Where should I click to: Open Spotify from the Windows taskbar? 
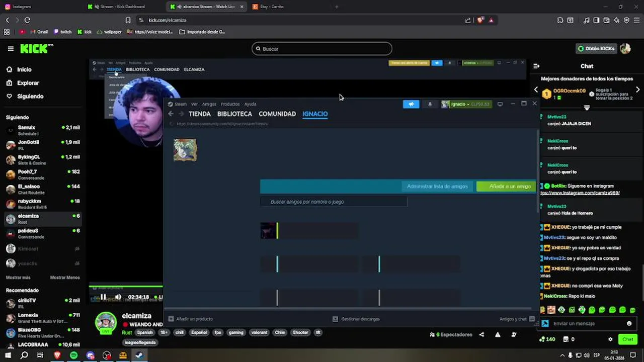pos(74,355)
